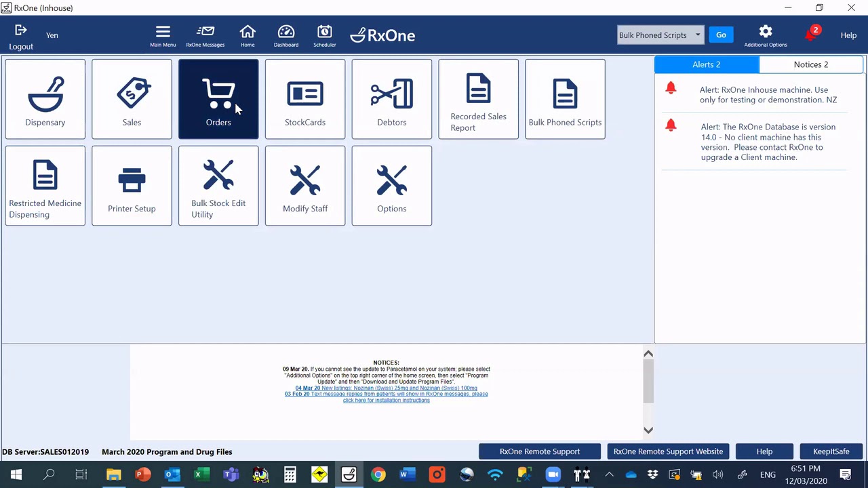Open RxOne Messages
The width and height of the screenshot is (868, 488).
coord(205,36)
